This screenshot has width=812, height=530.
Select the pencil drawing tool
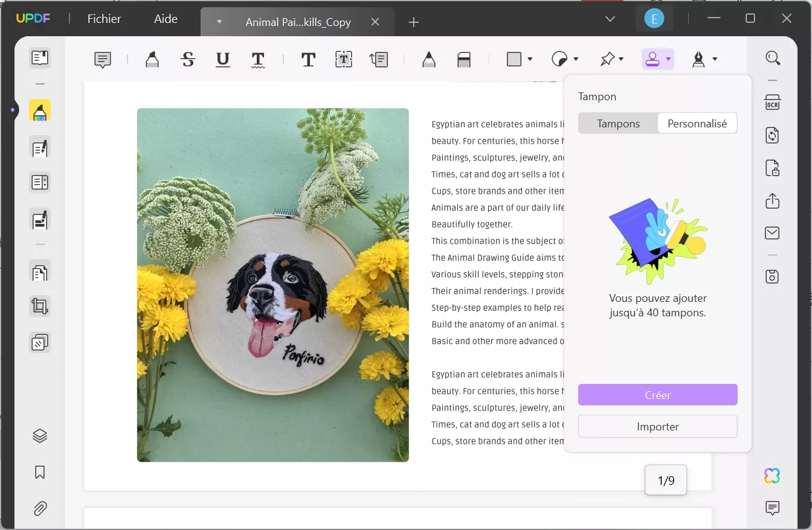[428, 59]
